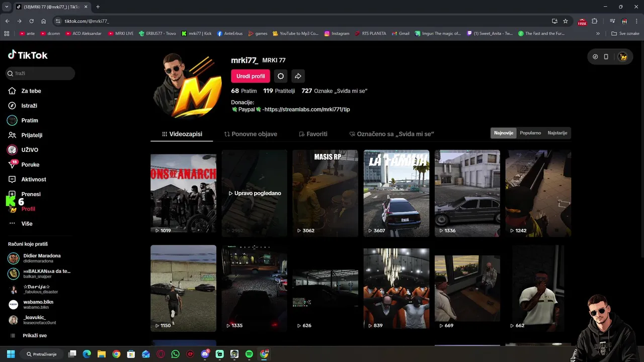Image resolution: width=644 pixels, height=362 pixels.
Task: Go to the Pratim following feed
Action: (30, 121)
